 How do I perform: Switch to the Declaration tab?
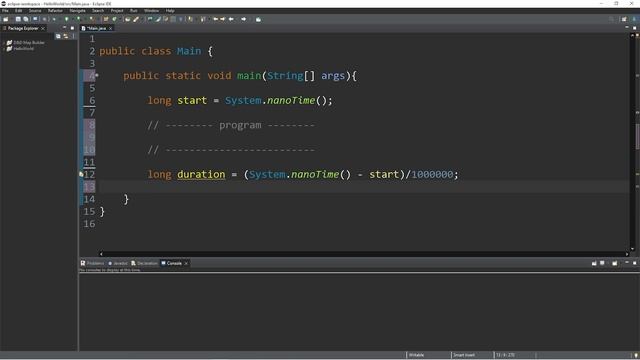pyautogui.click(x=144, y=263)
